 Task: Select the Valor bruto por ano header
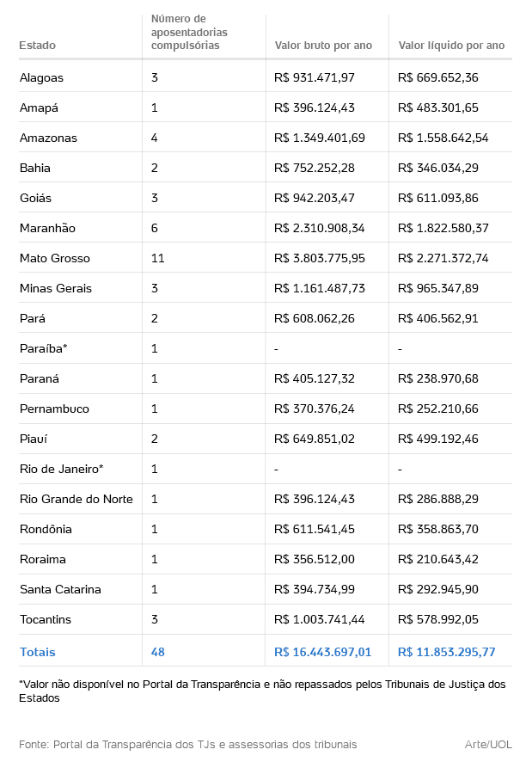coord(323,46)
